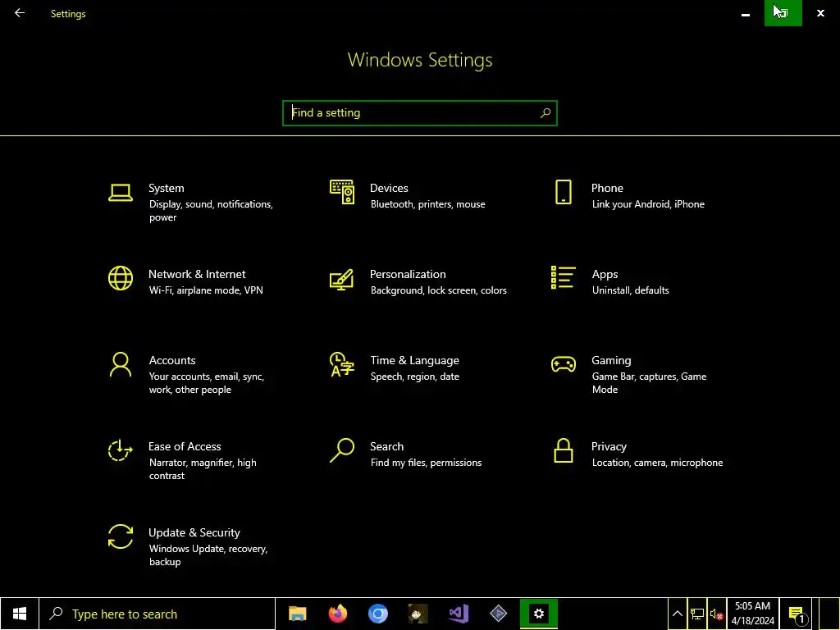840x630 pixels.
Task: Select the Settings gear taskbar icon
Action: pyautogui.click(x=538, y=614)
